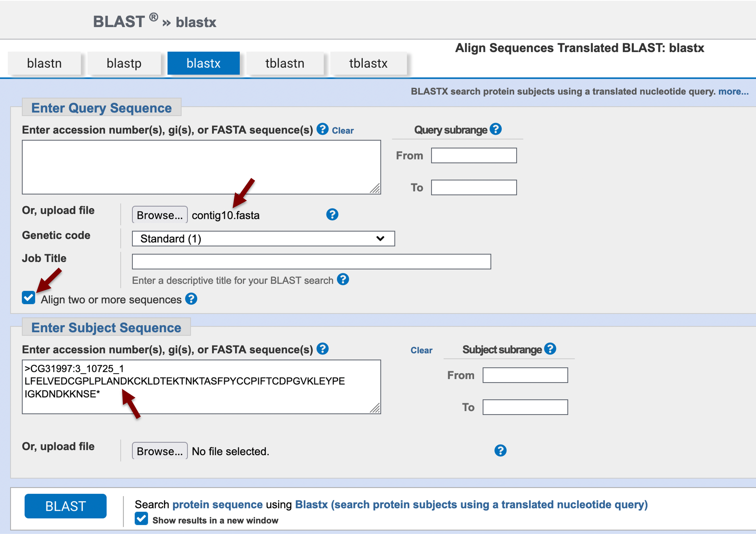Click the '>CG31997:3_10725_1' header line
The width and height of the screenshot is (756, 534).
point(74,368)
